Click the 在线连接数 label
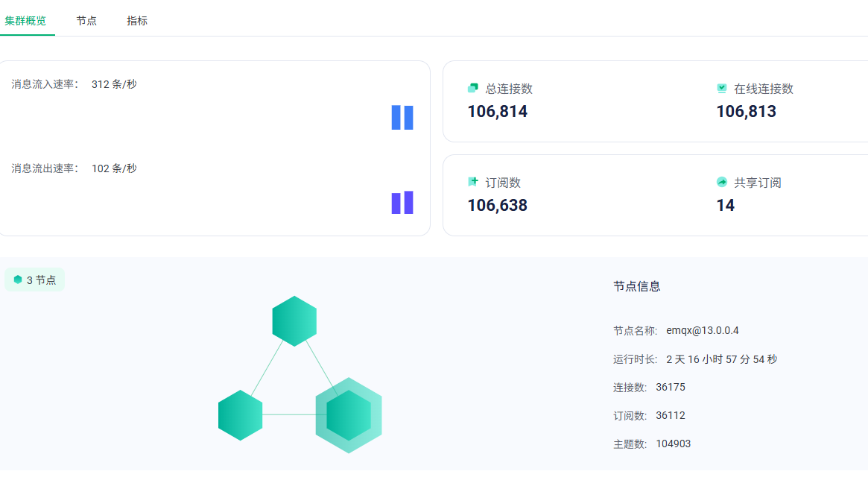Screen dimensions: 868x486 pyautogui.click(x=764, y=89)
